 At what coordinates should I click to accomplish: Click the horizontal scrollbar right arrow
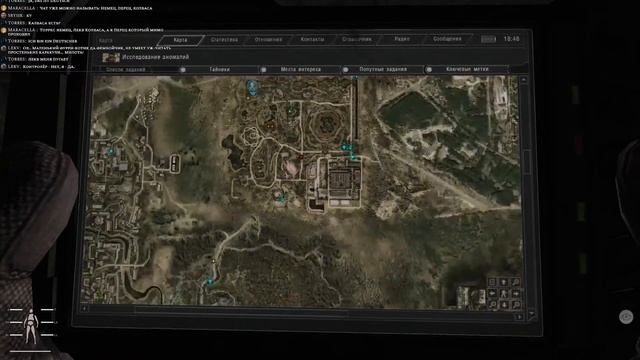(x=520, y=317)
